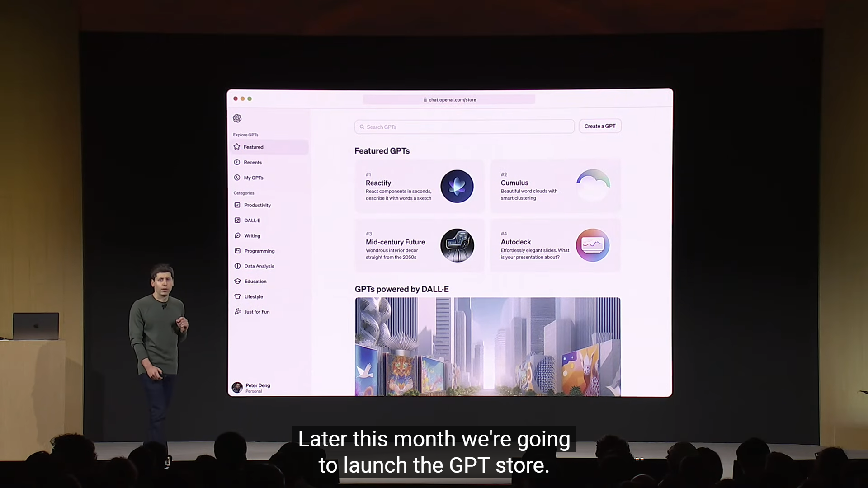Choose Lifestyle category label
Screen dimensions: 868x488
tap(254, 297)
